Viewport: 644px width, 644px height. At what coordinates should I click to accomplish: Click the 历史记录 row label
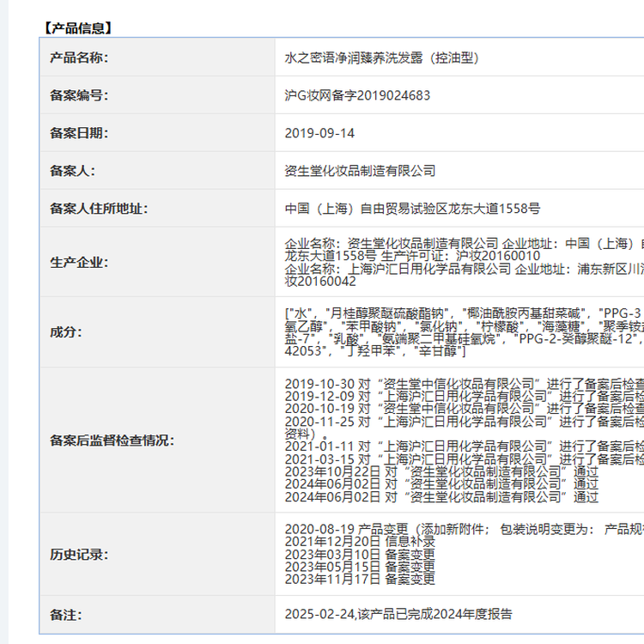79,554
